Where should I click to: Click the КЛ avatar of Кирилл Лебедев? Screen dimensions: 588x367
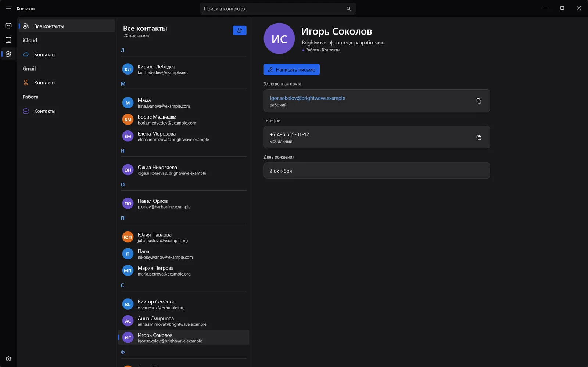tap(128, 69)
